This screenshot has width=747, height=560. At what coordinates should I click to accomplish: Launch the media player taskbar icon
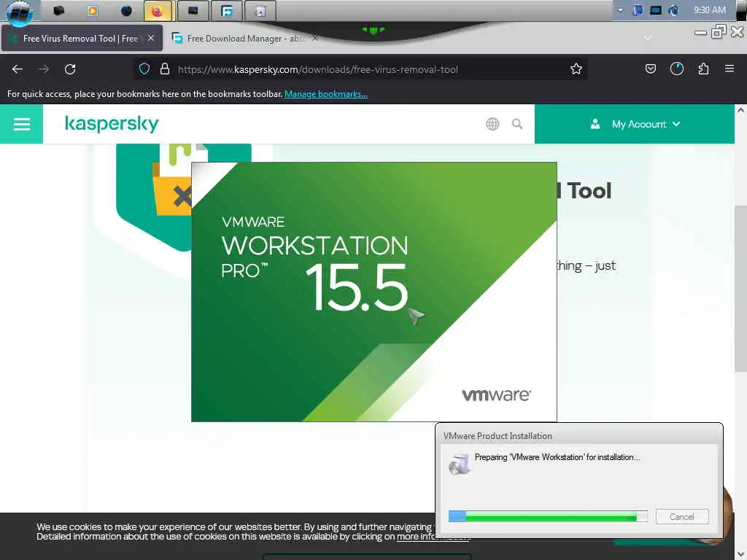pyautogui.click(x=93, y=10)
